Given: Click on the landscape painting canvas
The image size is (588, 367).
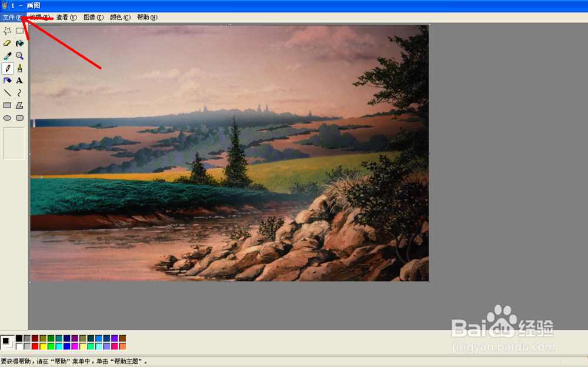Looking at the screenshot, I should tap(229, 153).
